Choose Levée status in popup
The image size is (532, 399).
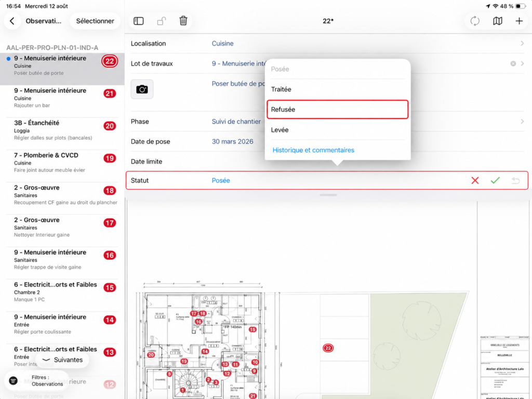point(337,130)
